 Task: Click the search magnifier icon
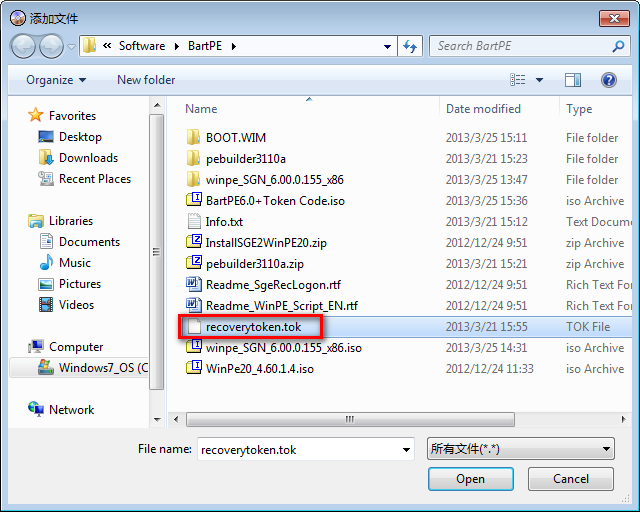(619, 46)
